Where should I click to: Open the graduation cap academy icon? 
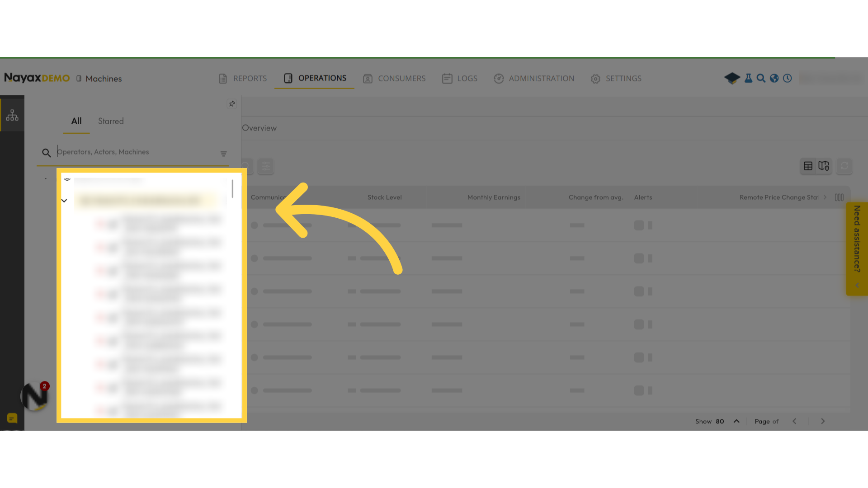click(x=732, y=78)
